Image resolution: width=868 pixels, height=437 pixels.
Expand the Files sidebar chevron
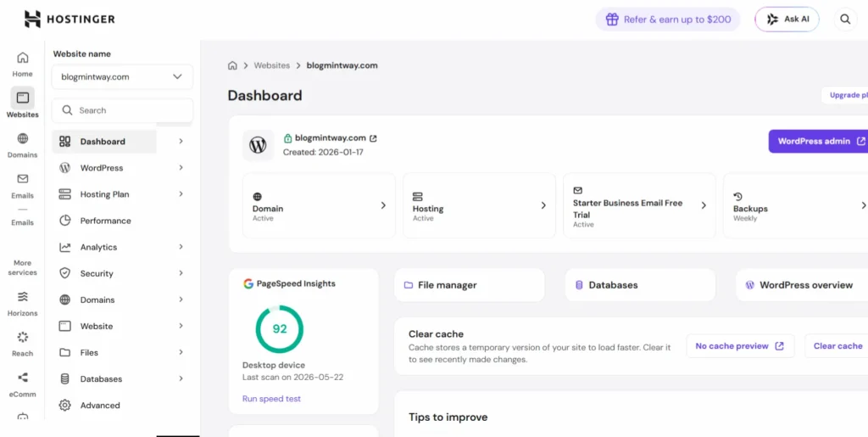(181, 351)
